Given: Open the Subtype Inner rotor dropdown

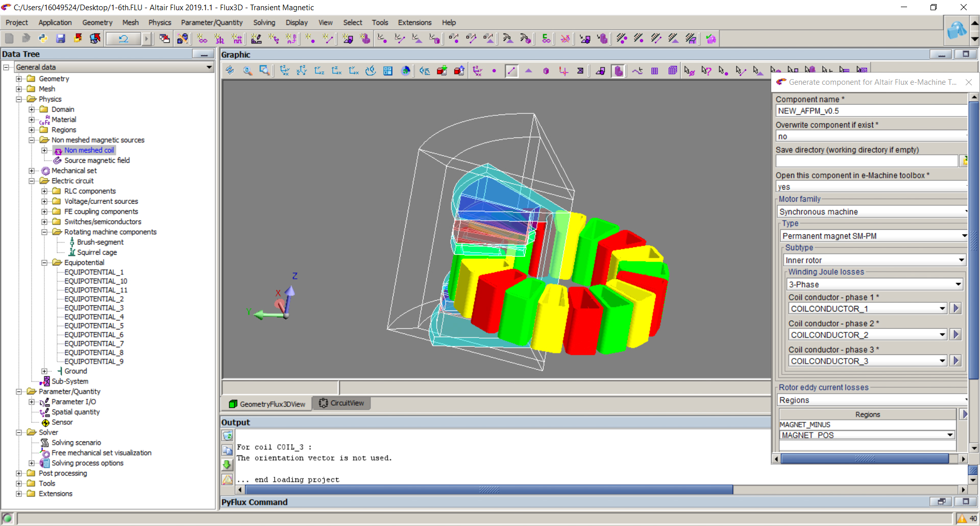Looking at the screenshot, I should (x=961, y=260).
